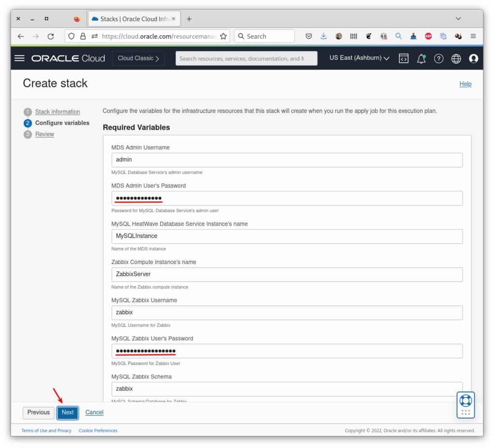Cancel the stack creation
494x448 pixels.
tap(94, 412)
